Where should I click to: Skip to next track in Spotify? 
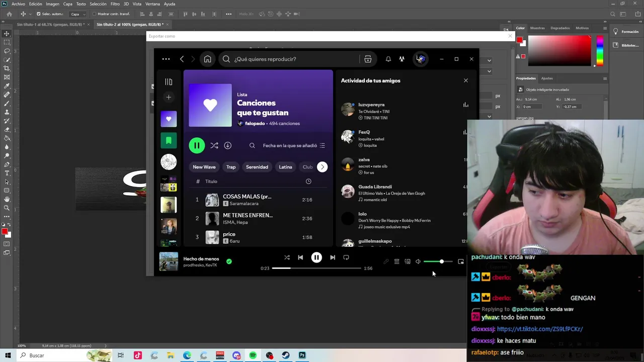333,257
